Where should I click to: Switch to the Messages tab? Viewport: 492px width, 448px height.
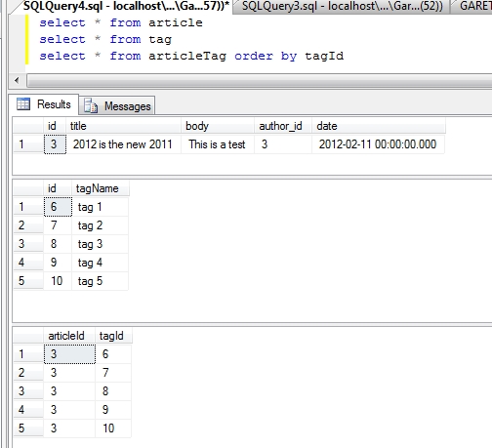[x=117, y=105]
